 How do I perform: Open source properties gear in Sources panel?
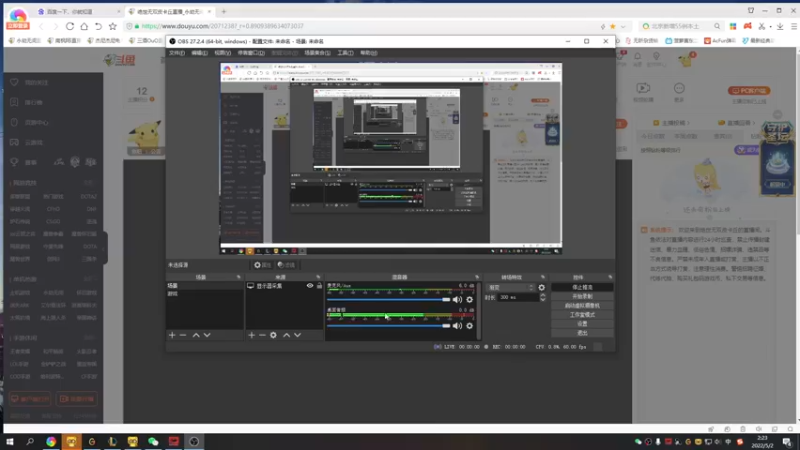273,335
